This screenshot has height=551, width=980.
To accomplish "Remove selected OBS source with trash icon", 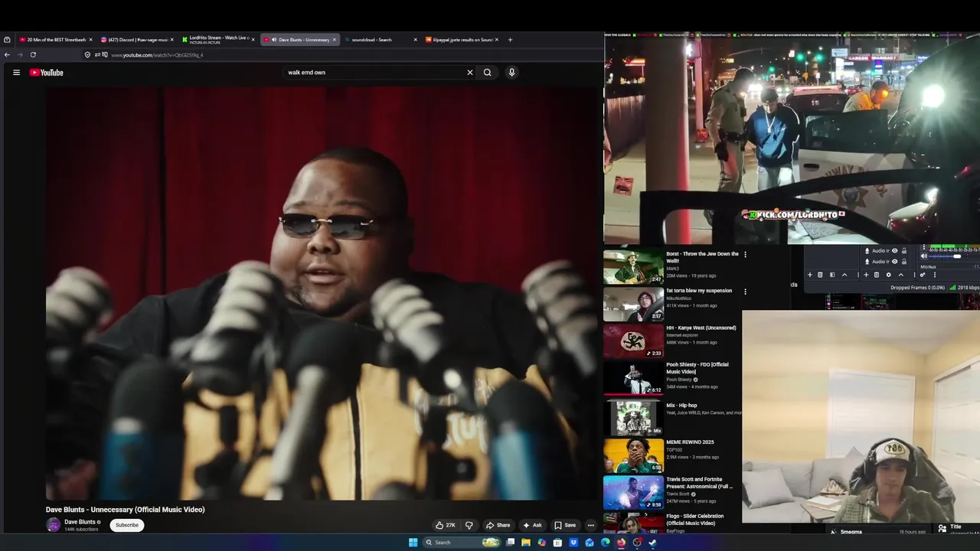I will click(877, 275).
